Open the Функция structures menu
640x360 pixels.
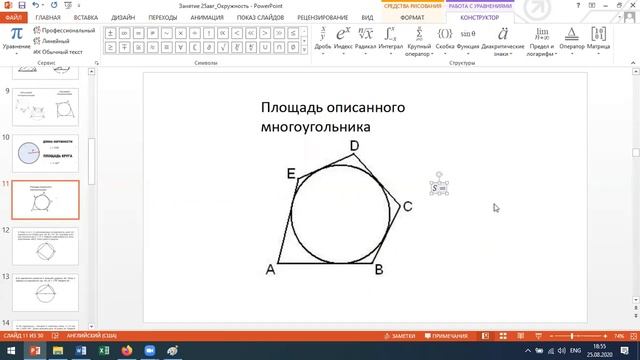468,41
